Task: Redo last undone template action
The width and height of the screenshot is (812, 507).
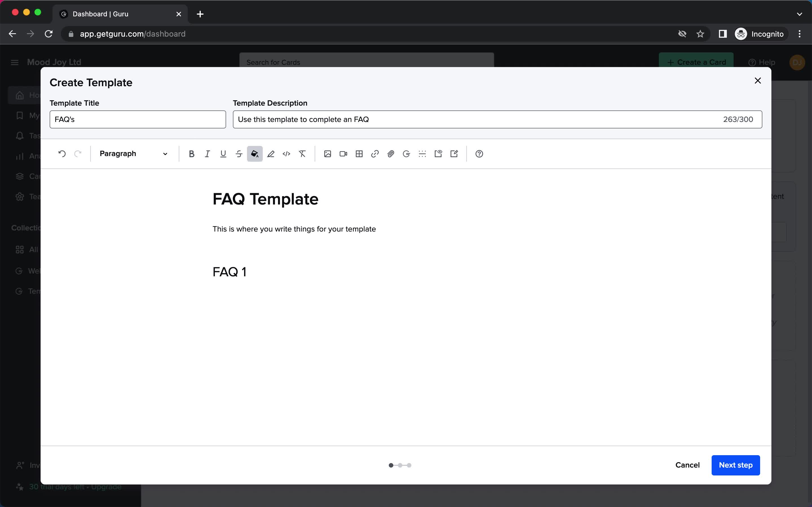Action: point(77,153)
